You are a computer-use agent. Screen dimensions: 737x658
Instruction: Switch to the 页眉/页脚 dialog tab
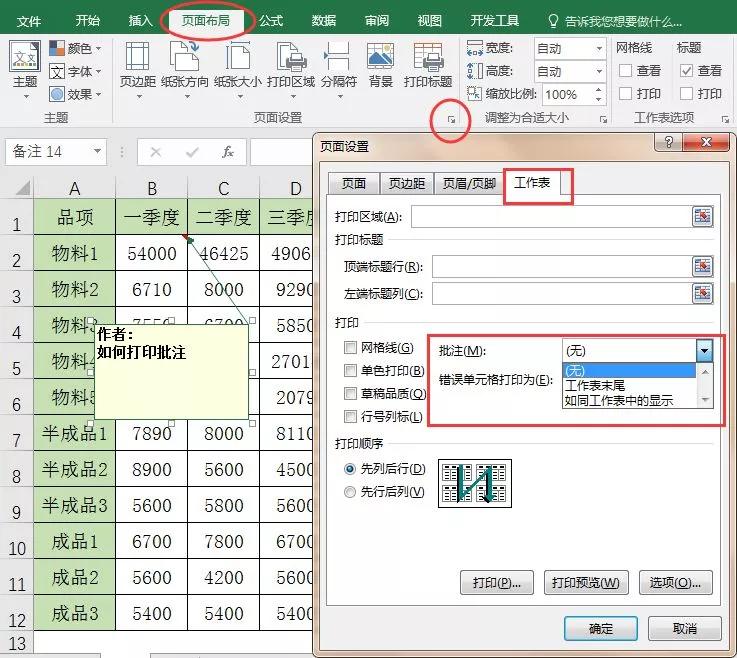point(469,183)
